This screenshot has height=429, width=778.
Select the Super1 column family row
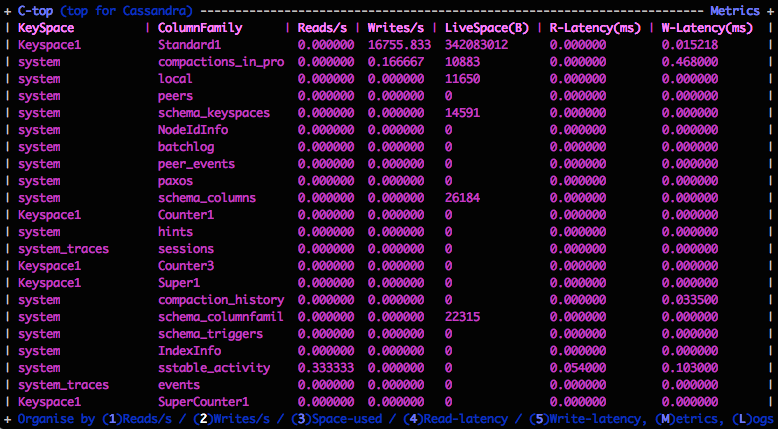(x=389, y=283)
